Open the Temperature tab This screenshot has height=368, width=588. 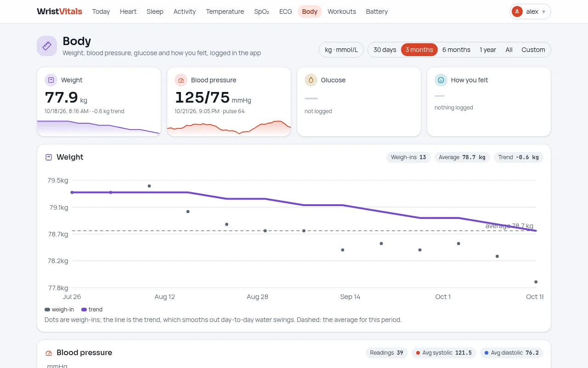pos(225,11)
